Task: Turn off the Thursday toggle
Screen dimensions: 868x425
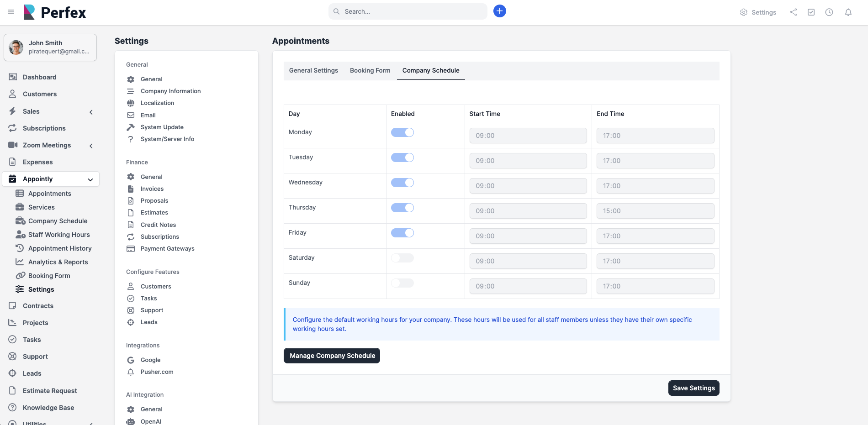Action: tap(402, 208)
